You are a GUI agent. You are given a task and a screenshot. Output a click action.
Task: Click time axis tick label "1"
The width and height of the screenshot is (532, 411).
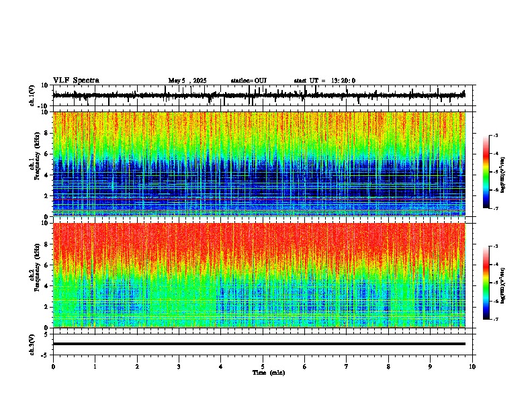pyautogui.click(x=95, y=367)
